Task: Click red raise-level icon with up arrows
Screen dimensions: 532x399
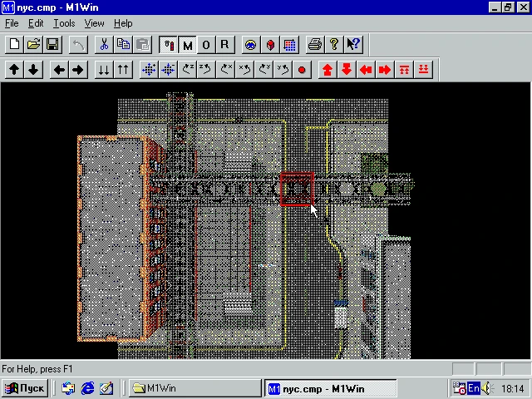Action: click(404, 70)
